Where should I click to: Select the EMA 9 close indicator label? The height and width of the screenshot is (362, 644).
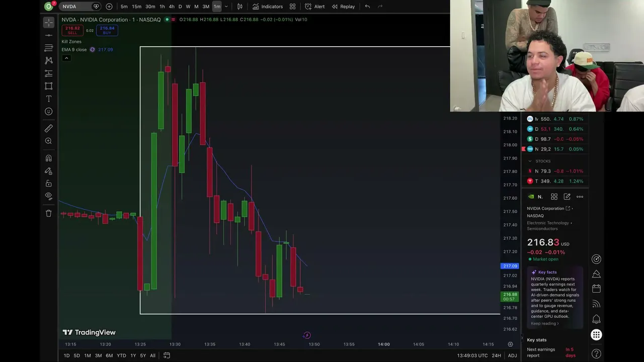74,50
